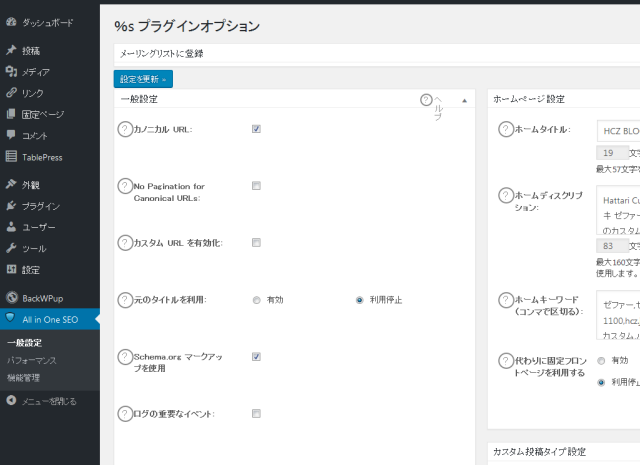
Task: Click the ホームキーワード text area
Action: pos(618,314)
